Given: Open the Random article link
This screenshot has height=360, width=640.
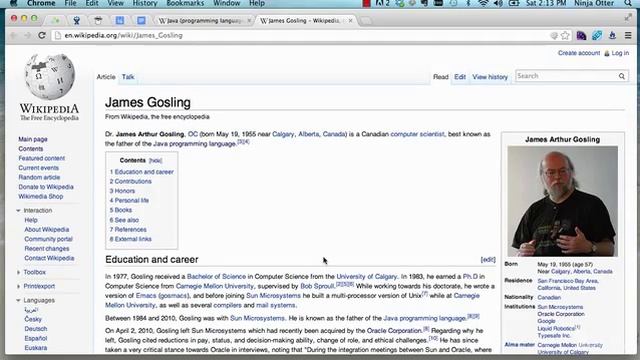Looking at the screenshot, I should 39,178.
